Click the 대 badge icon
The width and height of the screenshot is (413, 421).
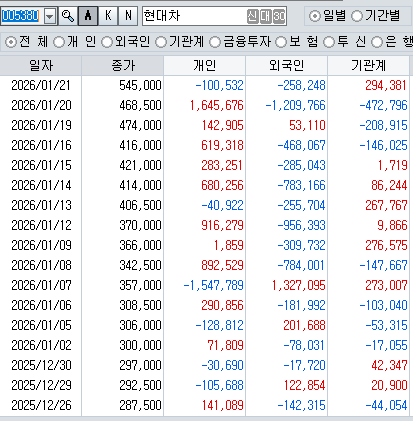click(x=266, y=16)
